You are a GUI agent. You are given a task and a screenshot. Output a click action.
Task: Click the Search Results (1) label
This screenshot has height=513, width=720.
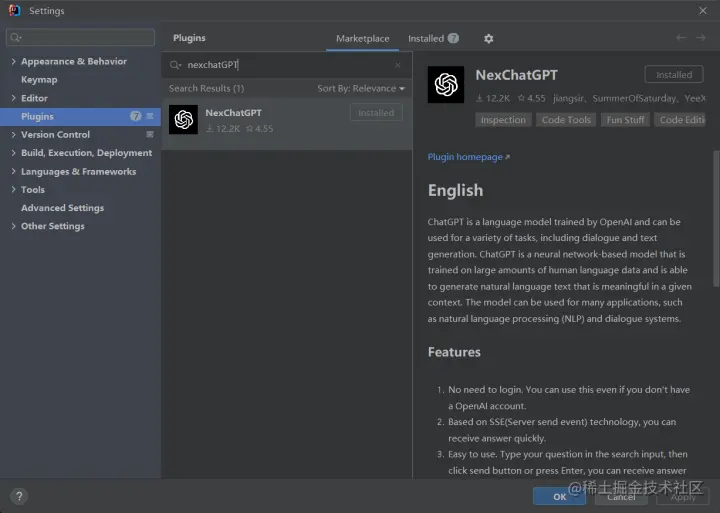[x=206, y=88]
